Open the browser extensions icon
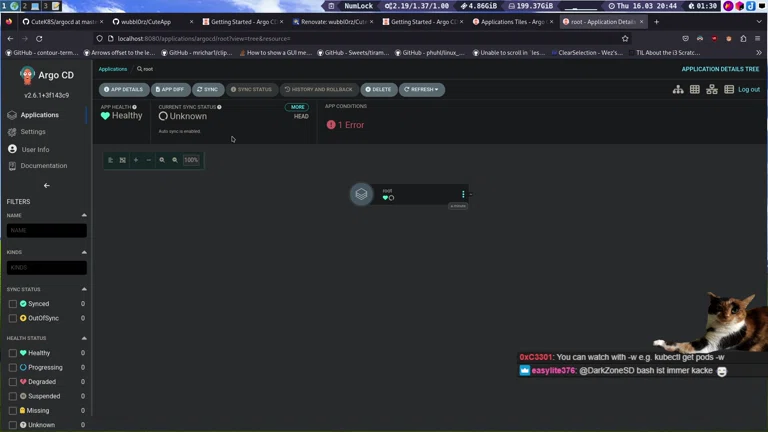Screen dimensions: 768x432 [743, 39]
